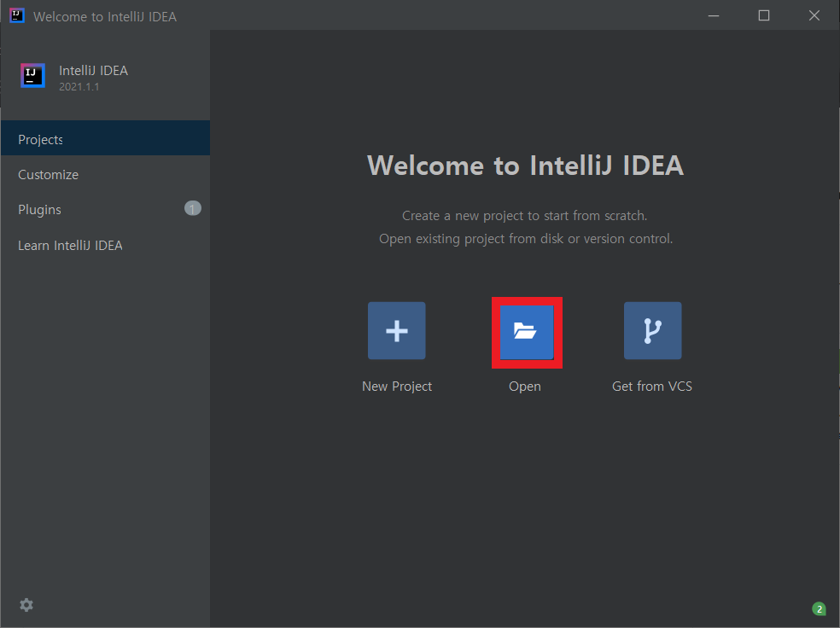Select the Projects tab
The width and height of the screenshot is (840, 628).
(x=106, y=138)
